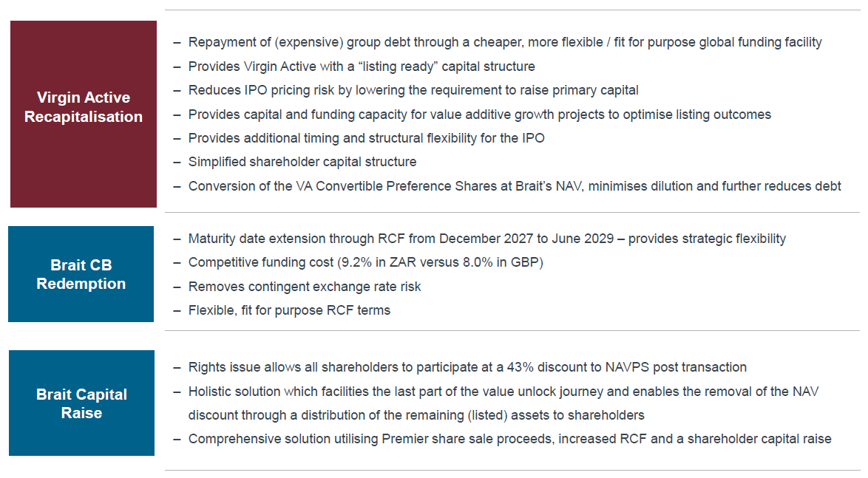Select the 'value additive growth projects' bullet
Viewport: 868px width, 478px height.
point(479,115)
